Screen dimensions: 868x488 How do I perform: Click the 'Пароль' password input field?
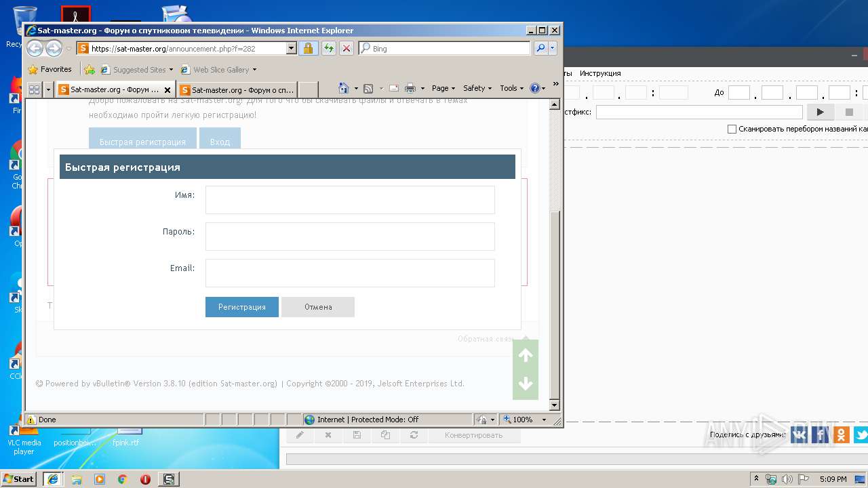(x=350, y=237)
